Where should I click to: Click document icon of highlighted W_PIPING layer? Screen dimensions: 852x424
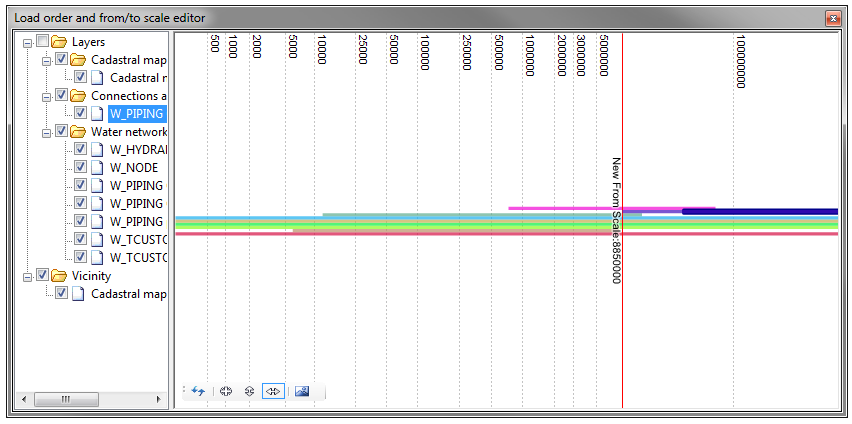pos(97,114)
